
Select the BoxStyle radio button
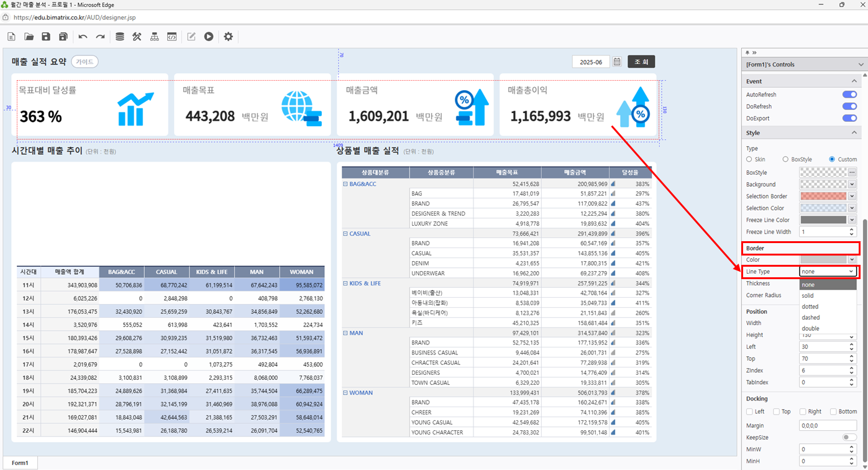(x=786, y=159)
